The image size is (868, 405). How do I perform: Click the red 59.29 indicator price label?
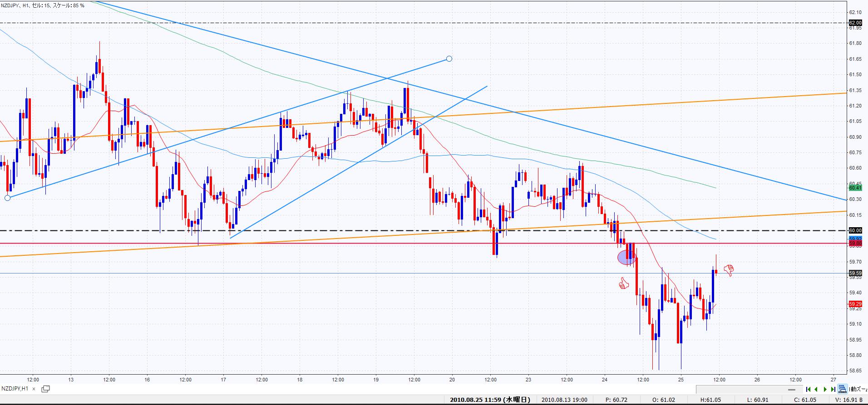[855, 304]
